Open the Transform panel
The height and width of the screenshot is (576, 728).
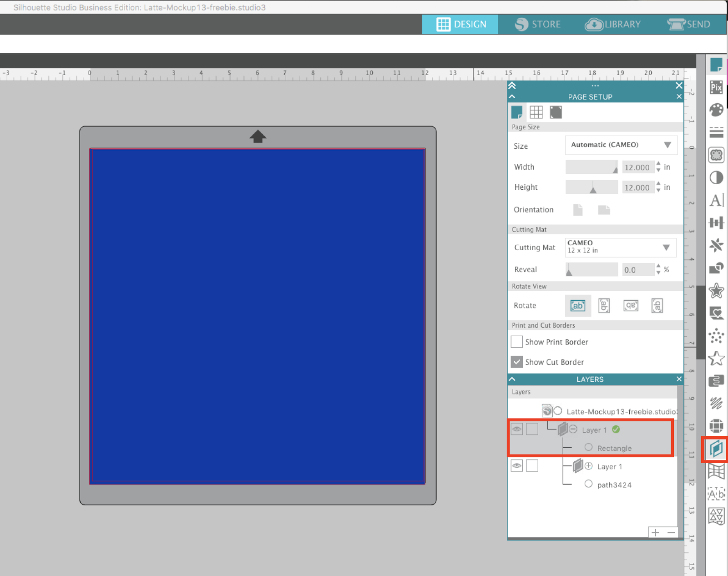pos(716,223)
